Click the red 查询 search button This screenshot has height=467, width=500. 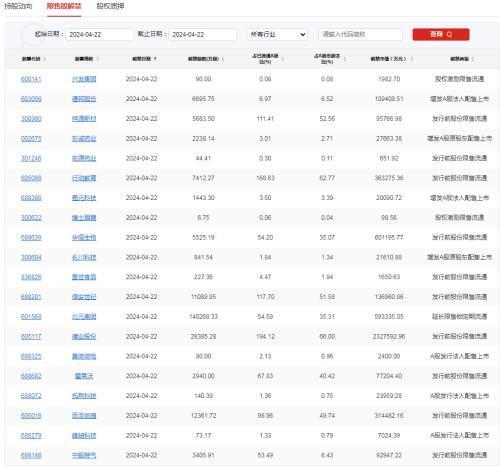point(441,34)
